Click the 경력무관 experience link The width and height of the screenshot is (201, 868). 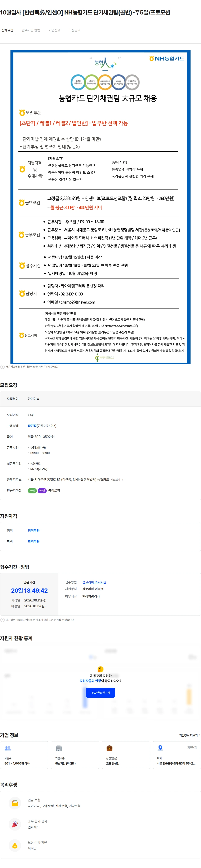34,531
